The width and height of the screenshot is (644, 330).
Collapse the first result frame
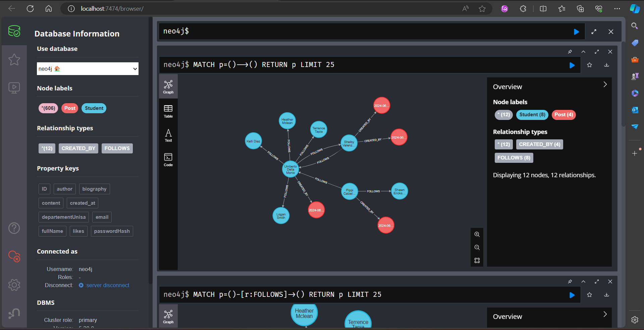pyautogui.click(x=583, y=52)
